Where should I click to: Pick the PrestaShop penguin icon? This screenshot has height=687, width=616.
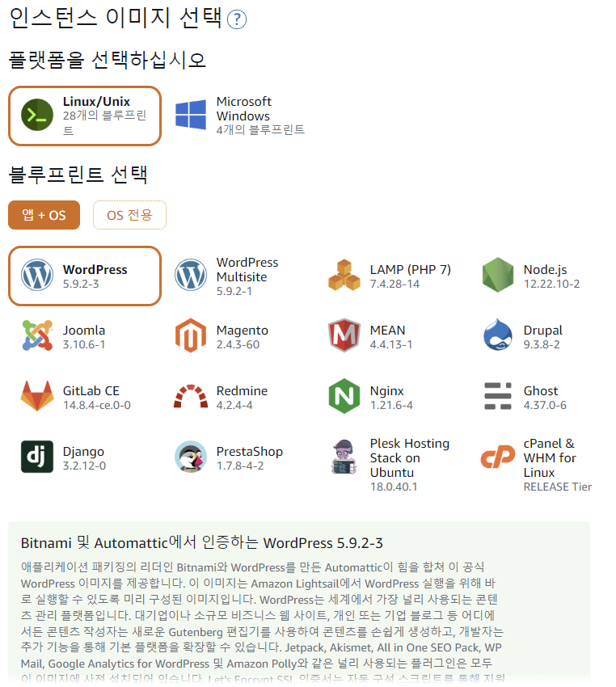coord(191,457)
